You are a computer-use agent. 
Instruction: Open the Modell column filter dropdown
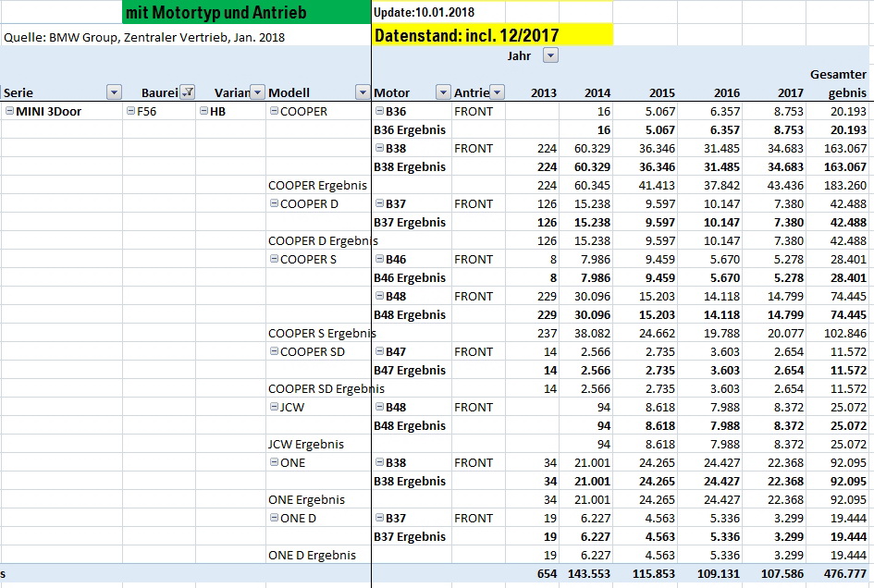point(363,92)
